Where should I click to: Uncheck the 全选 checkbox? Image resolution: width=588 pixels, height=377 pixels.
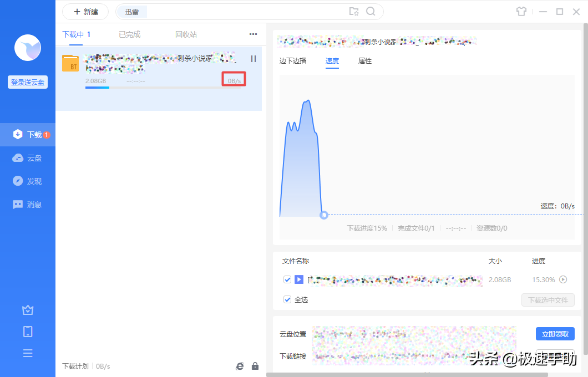point(287,299)
